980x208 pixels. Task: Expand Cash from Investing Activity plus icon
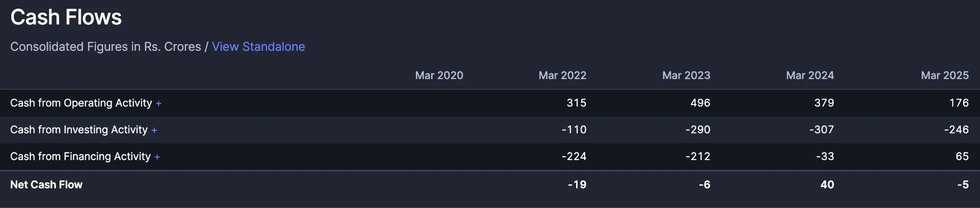tap(154, 130)
